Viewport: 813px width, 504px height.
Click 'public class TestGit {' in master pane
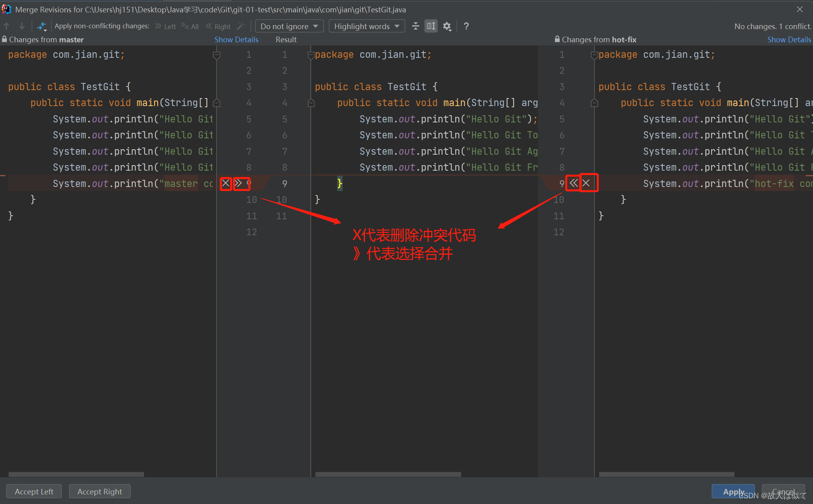point(69,87)
